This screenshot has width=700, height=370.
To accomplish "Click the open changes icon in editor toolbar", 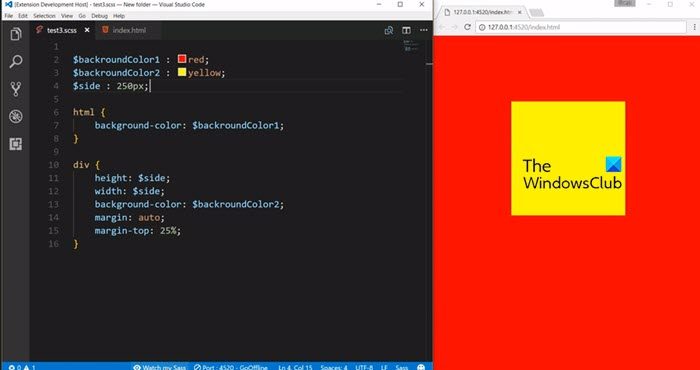I will 389,30.
